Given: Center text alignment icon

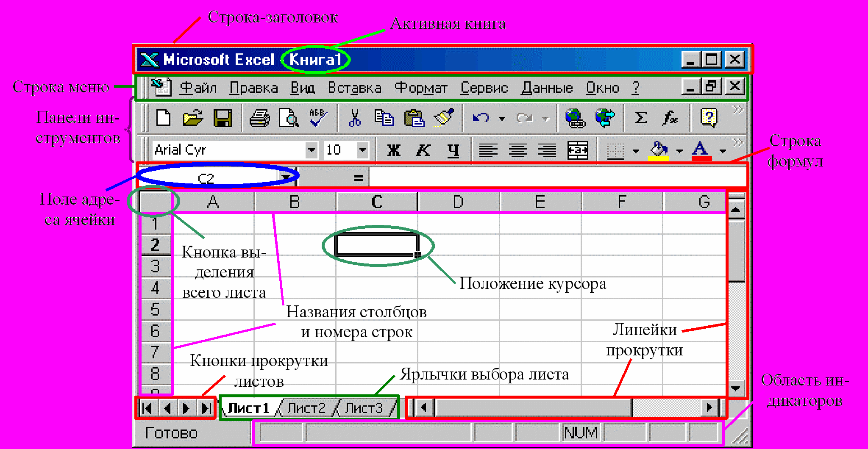Looking at the screenshot, I should click(518, 150).
